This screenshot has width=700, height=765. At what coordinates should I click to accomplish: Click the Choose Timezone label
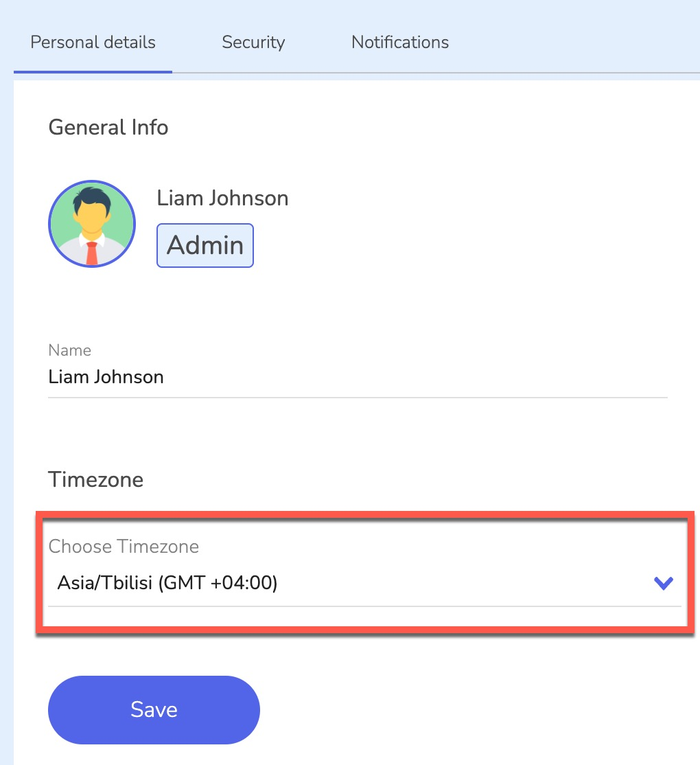[124, 547]
